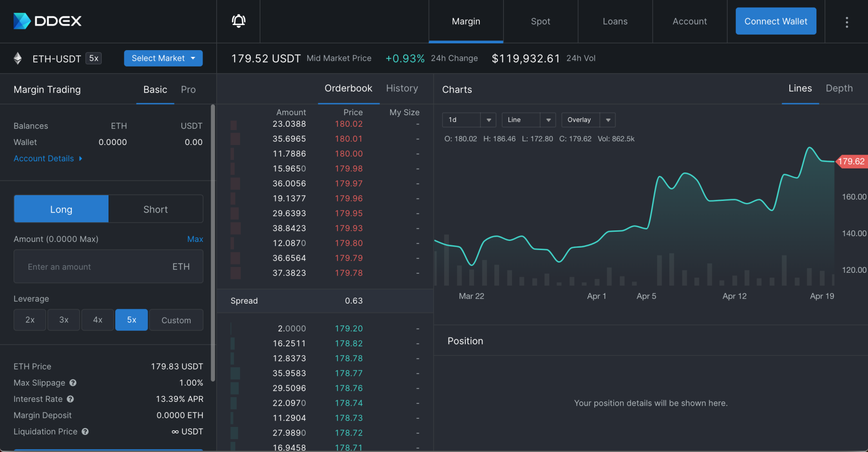Open the History tab in orderbook panel
The width and height of the screenshot is (868, 452).
tap(402, 88)
